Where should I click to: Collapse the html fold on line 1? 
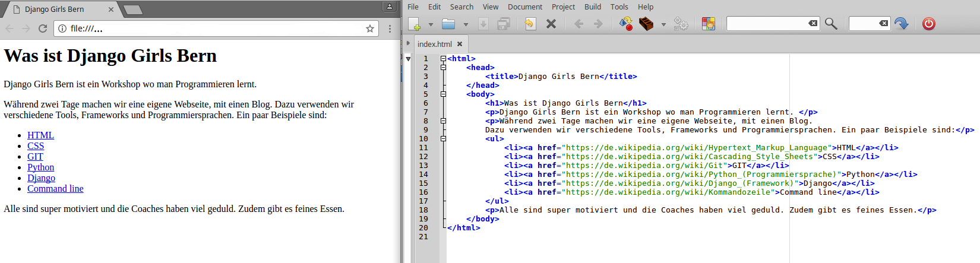[x=443, y=59]
